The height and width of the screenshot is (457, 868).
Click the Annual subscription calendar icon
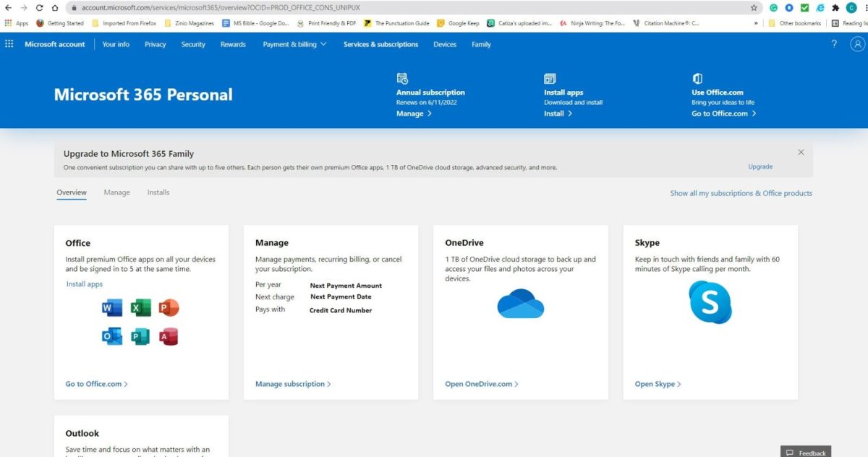coord(402,78)
